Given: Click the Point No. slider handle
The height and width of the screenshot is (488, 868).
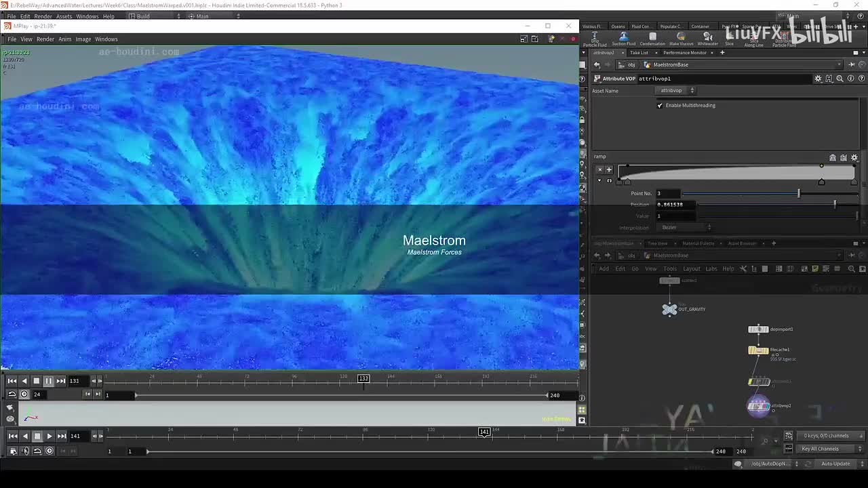Looking at the screenshot, I should tap(798, 194).
